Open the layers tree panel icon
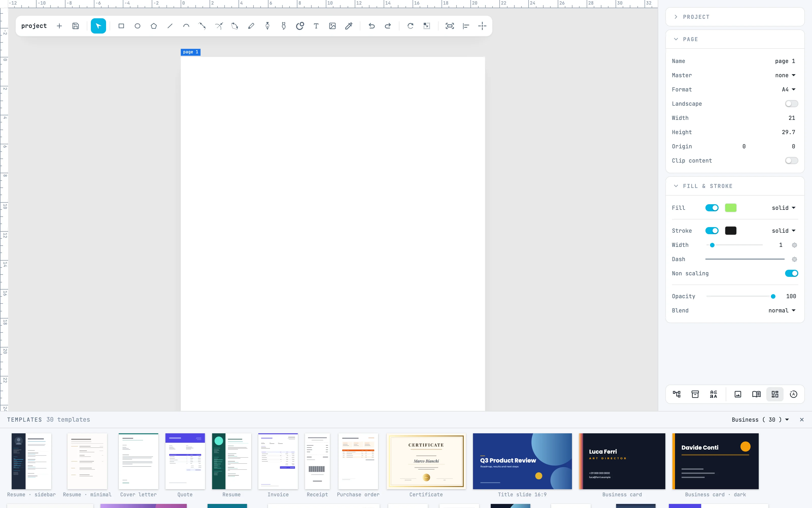Viewport: 812px width, 508px height. 676,394
